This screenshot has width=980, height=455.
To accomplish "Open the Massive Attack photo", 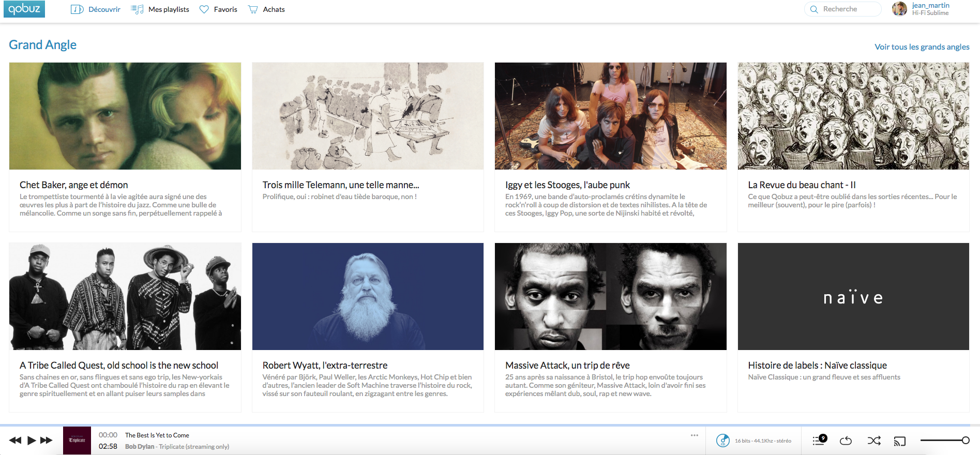I will [611, 296].
